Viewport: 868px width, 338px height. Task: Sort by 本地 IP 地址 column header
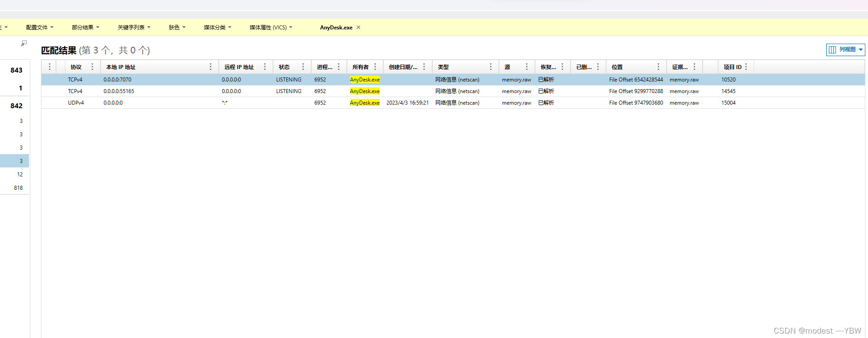(121, 67)
